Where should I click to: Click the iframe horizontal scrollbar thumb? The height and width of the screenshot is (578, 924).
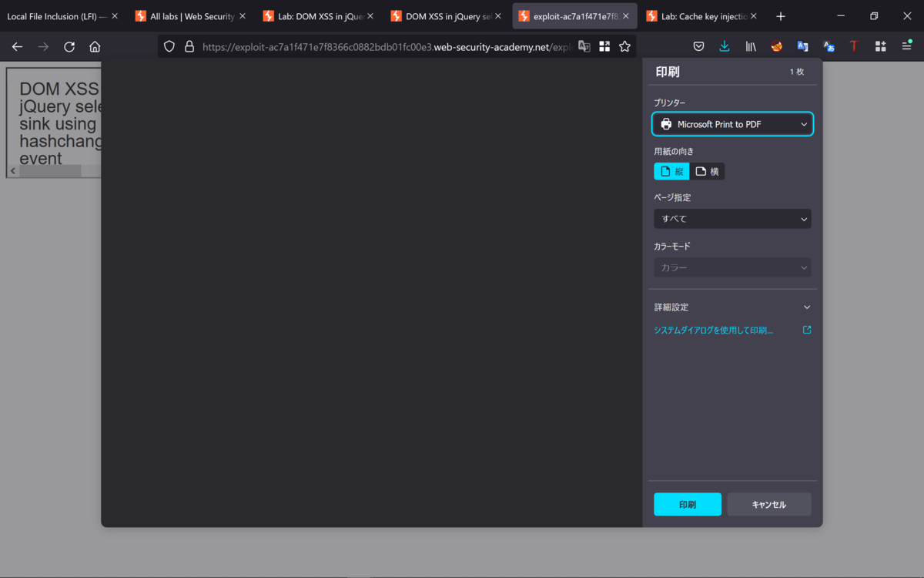[x=50, y=171]
